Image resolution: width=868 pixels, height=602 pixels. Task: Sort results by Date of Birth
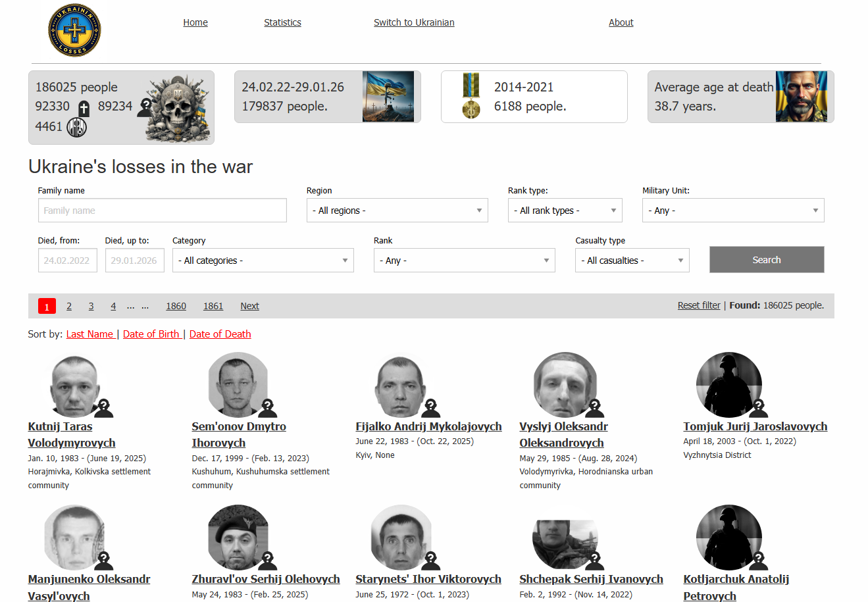[151, 334]
